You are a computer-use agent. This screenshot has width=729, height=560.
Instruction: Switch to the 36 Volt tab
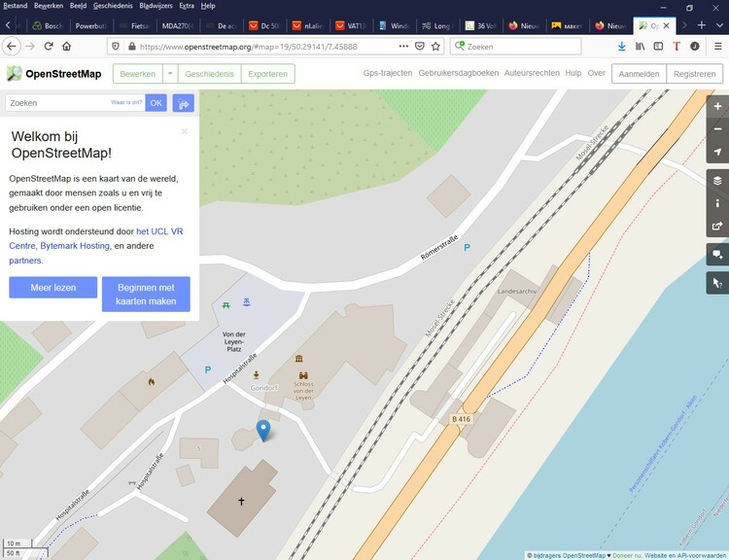click(481, 25)
